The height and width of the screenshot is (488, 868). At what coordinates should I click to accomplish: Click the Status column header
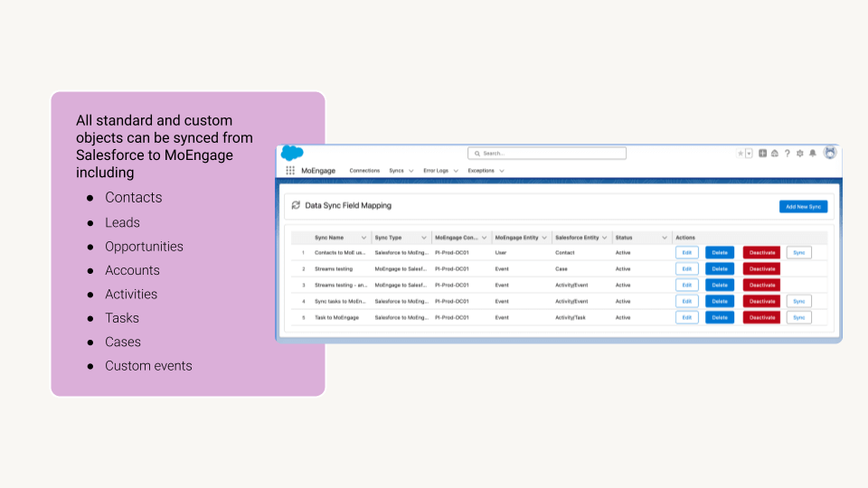coord(624,238)
